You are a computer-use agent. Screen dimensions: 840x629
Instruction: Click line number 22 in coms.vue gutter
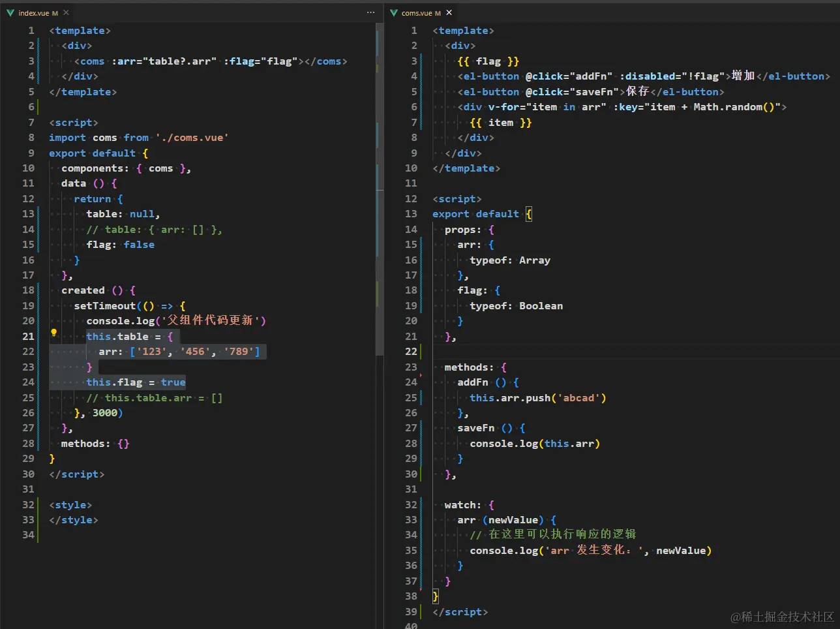click(x=411, y=352)
